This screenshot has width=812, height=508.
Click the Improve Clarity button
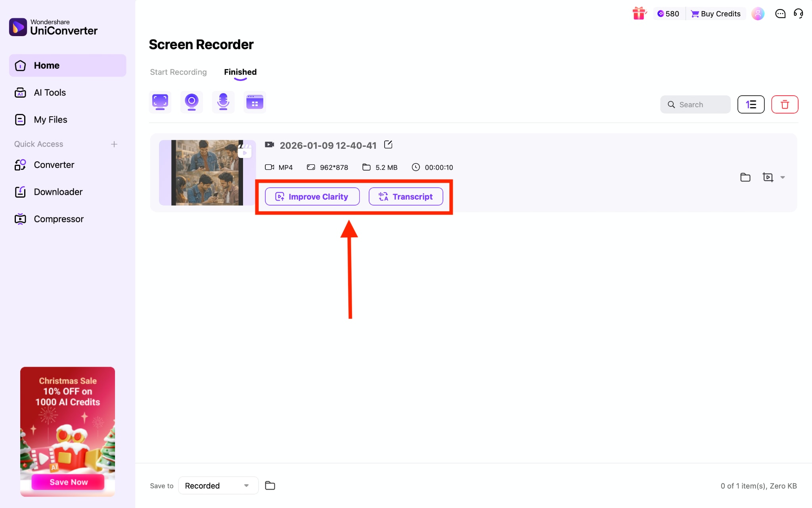coord(312,196)
